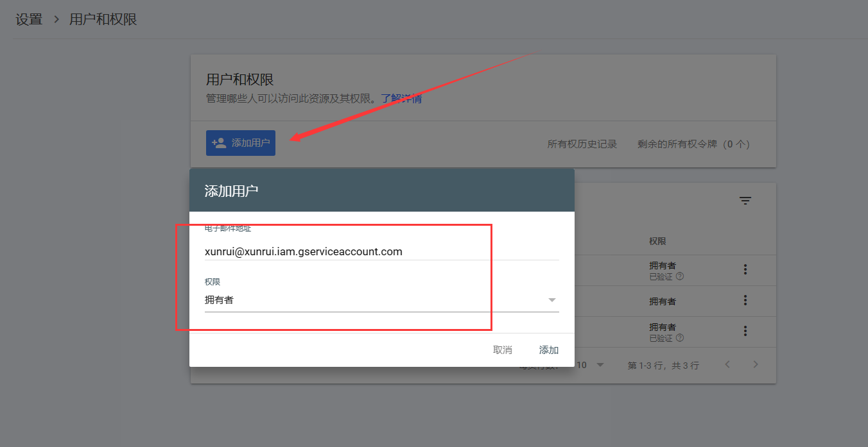This screenshot has width=868, height=447.
Task: Click help icon beside first 已验证
Action: point(680,276)
